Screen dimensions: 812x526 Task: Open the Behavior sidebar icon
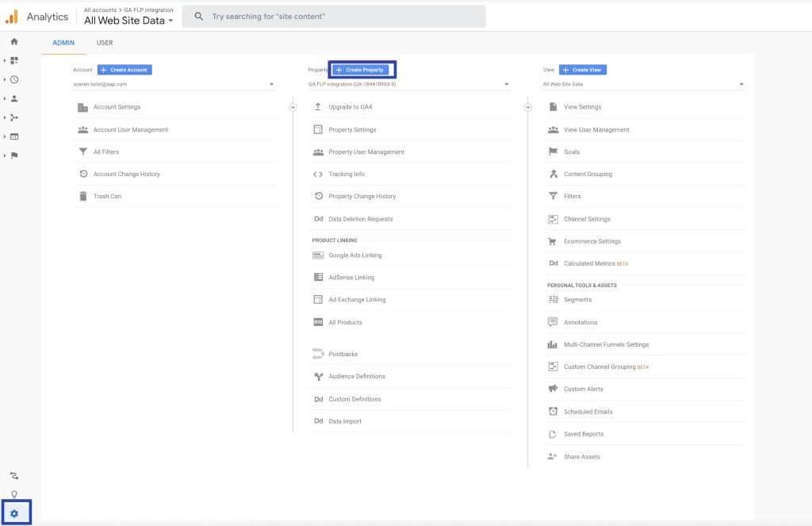pyautogui.click(x=14, y=136)
